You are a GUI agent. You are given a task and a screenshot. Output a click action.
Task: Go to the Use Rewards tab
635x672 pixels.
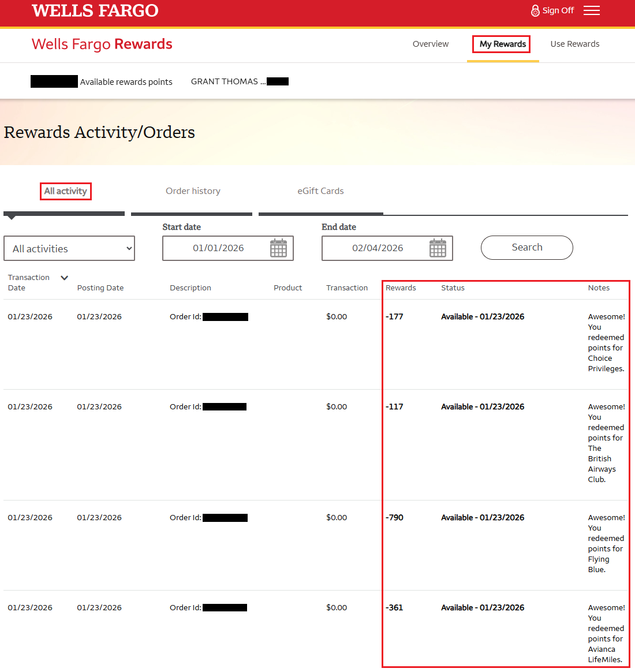[x=574, y=44]
